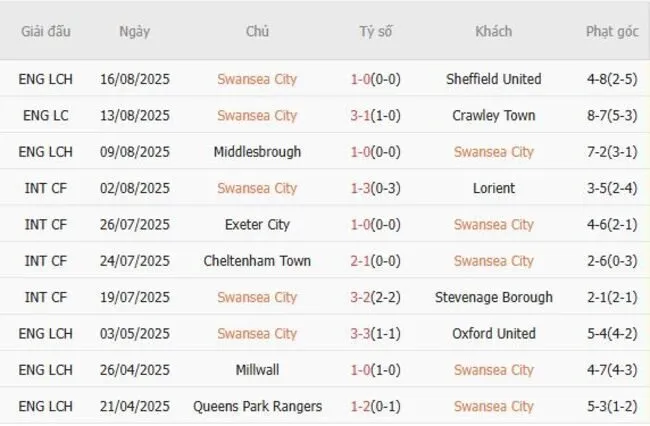The image size is (650, 426).
Task: Click the 3-3(1-1) score result
Action: [x=376, y=333]
